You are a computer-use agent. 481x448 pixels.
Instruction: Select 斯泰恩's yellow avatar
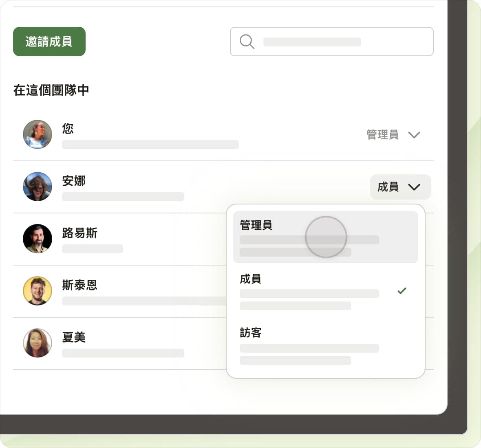(x=38, y=291)
